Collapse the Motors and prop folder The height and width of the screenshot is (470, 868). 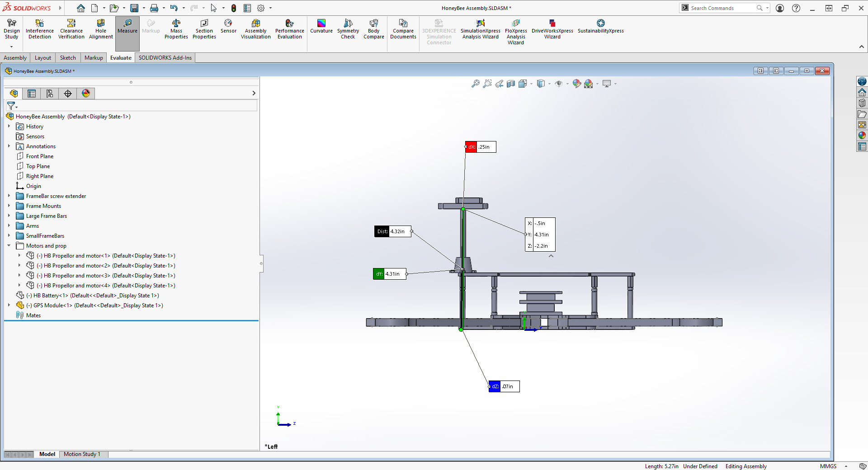[x=9, y=246]
